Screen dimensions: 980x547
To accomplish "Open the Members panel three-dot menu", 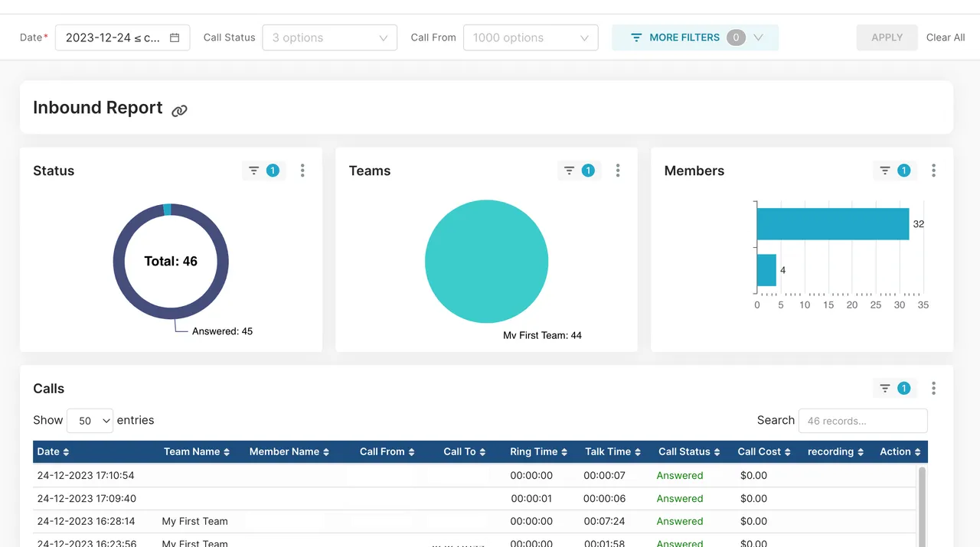I will click(933, 171).
